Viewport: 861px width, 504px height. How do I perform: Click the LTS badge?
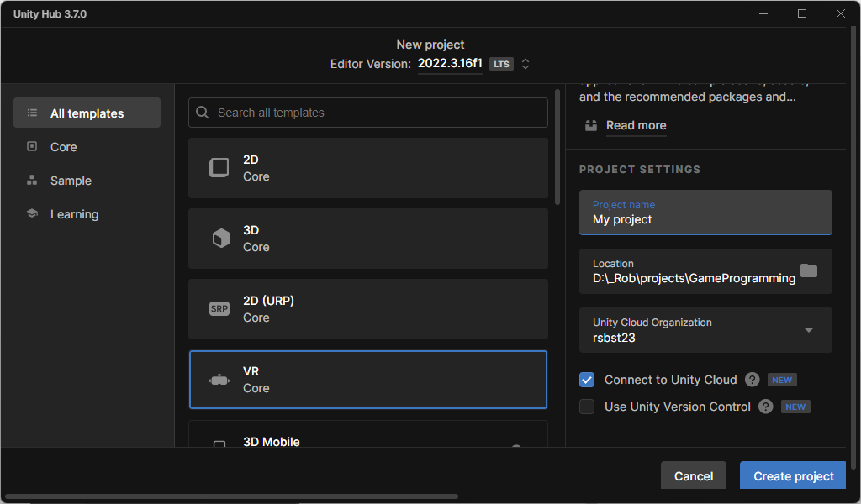[501, 64]
